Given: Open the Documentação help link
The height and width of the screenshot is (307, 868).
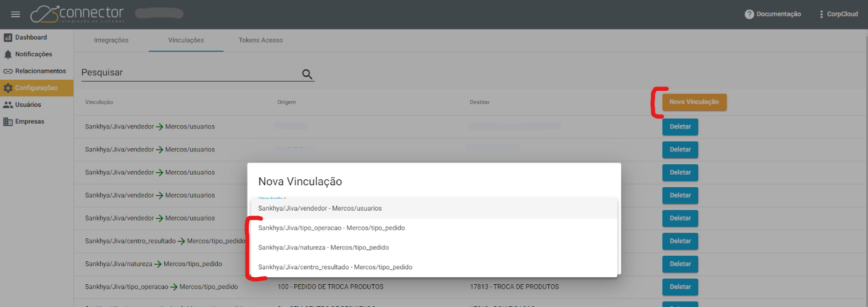Looking at the screenshot, I should tap(773, 14).
